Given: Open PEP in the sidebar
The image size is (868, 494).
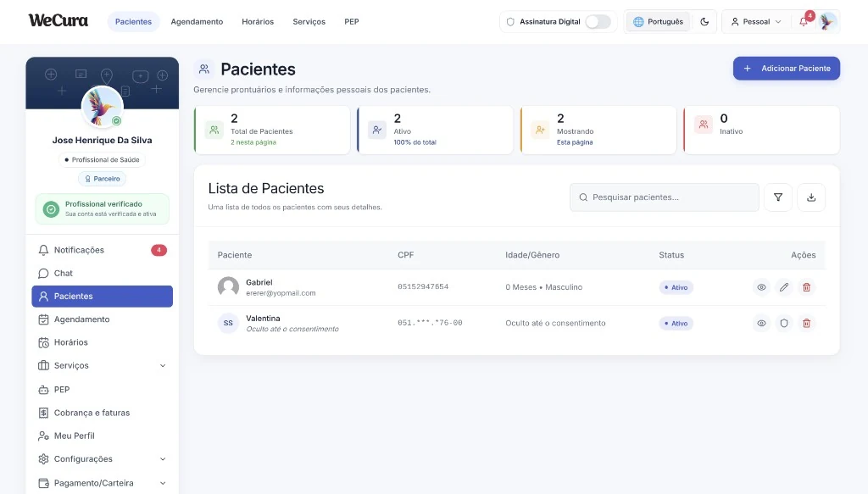Looking at the screenshot, I should pyautogui.click(x=102, y=390).
